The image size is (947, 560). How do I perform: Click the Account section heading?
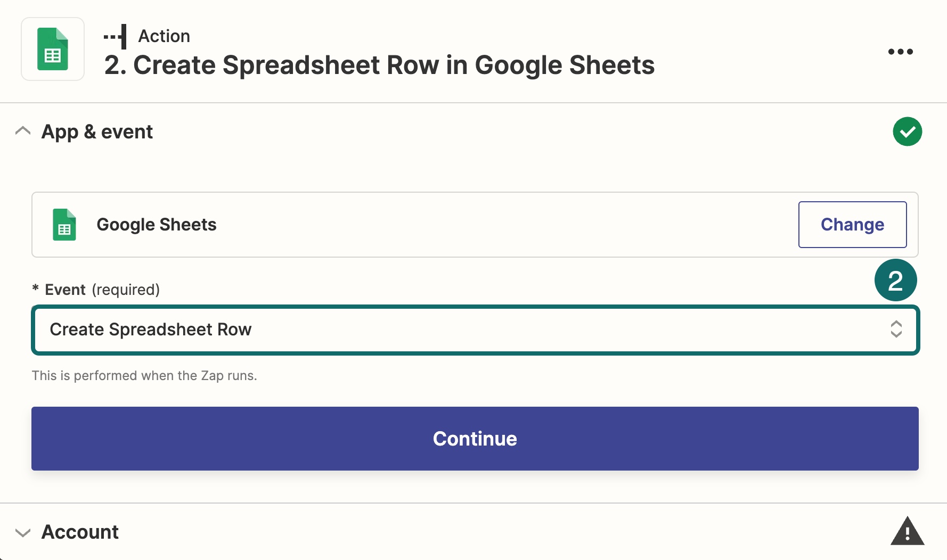[x=80, y=532]
